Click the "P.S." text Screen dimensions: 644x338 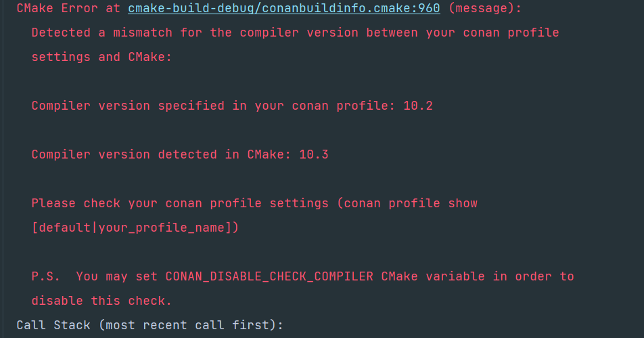pyautogui.click(x=46, y=276)
